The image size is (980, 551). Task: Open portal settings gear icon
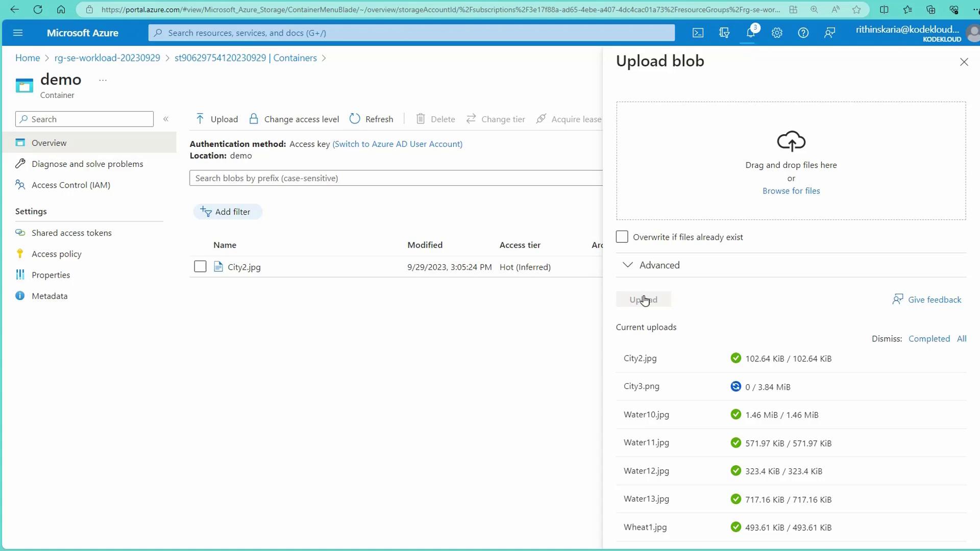click(777, 33)
